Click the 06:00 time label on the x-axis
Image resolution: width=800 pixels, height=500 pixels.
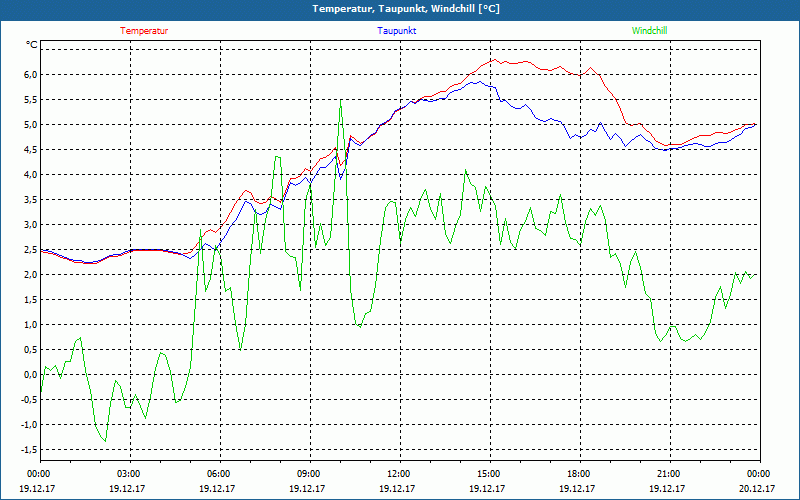[219, 473]
